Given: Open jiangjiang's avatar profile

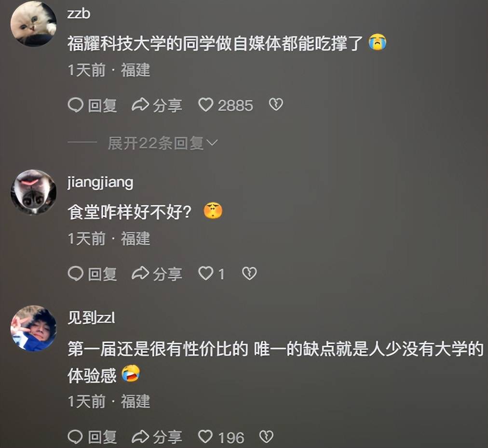Looking at the screenshot, I should point(33,192).
